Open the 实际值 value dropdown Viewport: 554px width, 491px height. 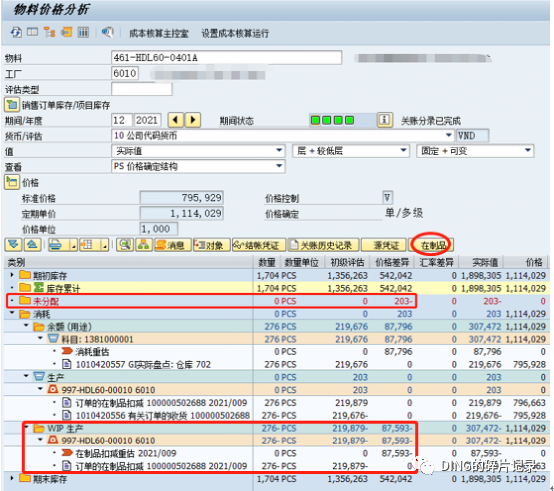click(x=279, y=151)
